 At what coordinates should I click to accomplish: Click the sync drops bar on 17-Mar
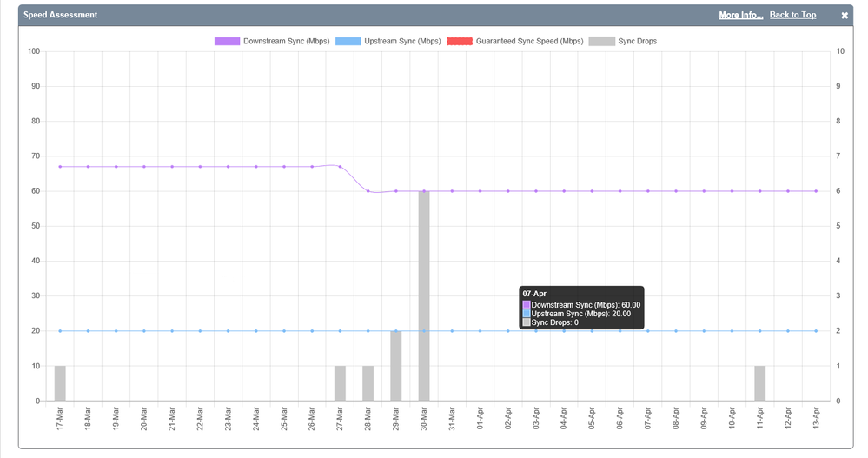(60, 383)
